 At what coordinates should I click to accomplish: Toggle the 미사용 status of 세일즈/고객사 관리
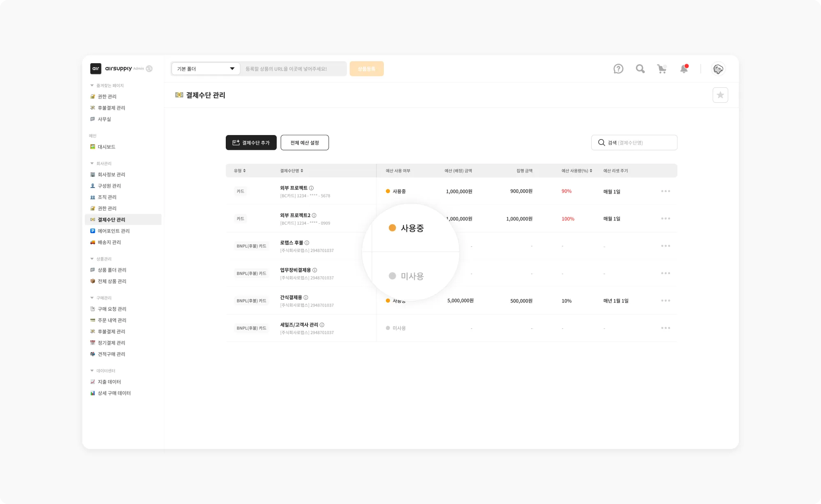click(x=396, y=328)
